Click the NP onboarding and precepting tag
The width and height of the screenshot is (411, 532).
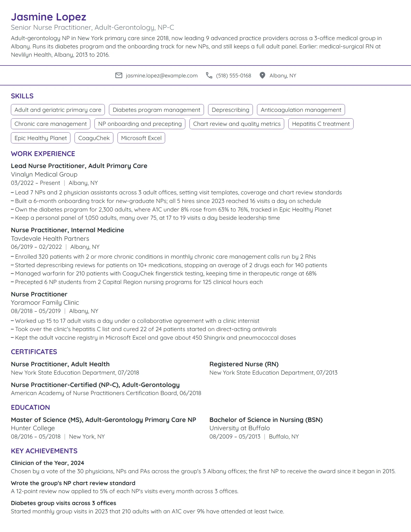[x=140, y=124]
